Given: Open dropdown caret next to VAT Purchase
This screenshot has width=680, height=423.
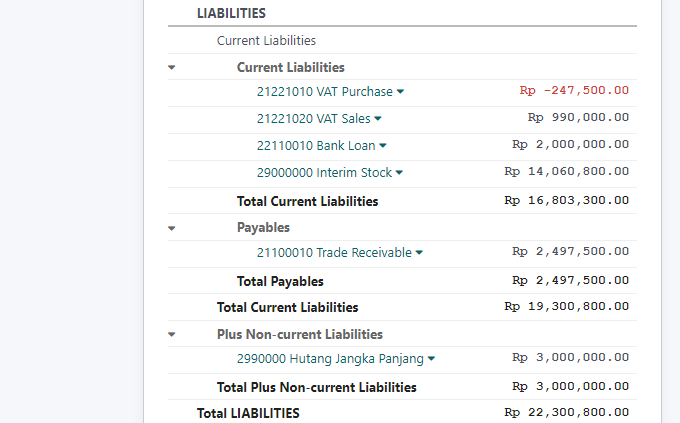Looking at the screenshot, I should (400, 92).
